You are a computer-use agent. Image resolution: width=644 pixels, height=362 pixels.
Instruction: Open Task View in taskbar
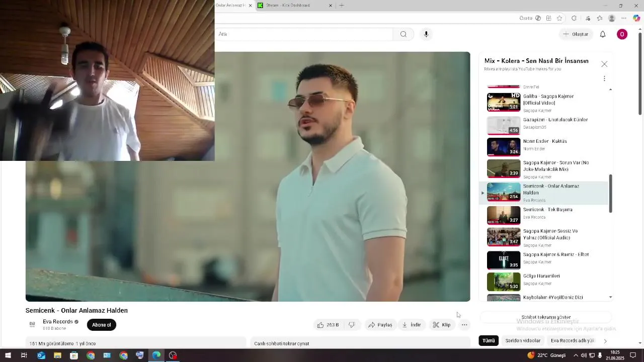click(24, 355)
